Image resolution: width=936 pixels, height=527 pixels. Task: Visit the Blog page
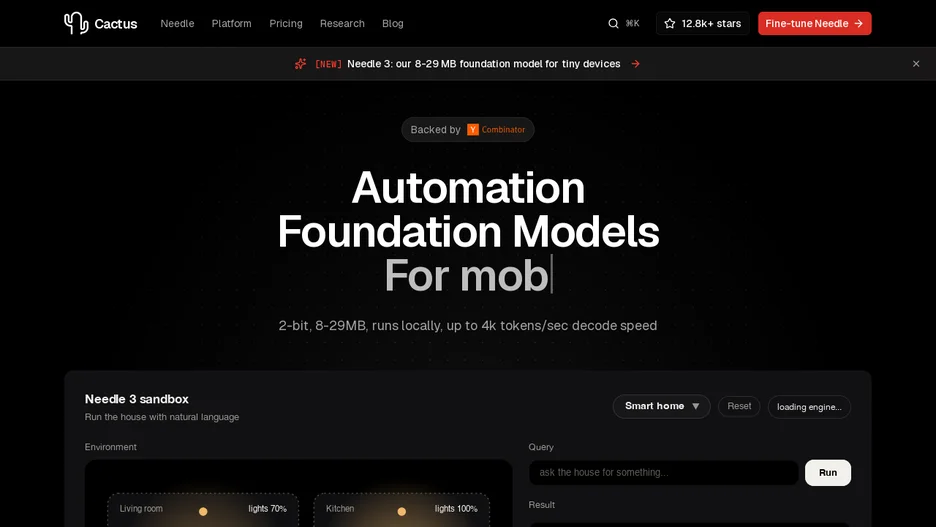point(393,23)
